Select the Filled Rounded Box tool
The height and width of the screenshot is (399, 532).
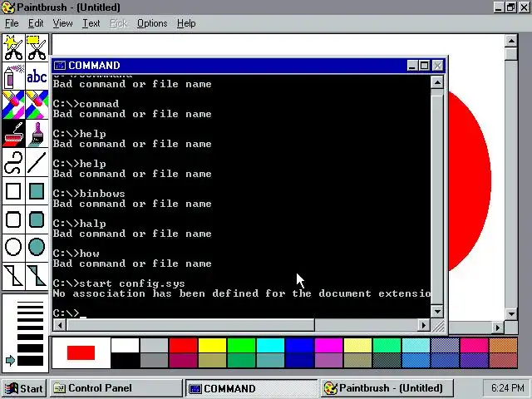37,219
